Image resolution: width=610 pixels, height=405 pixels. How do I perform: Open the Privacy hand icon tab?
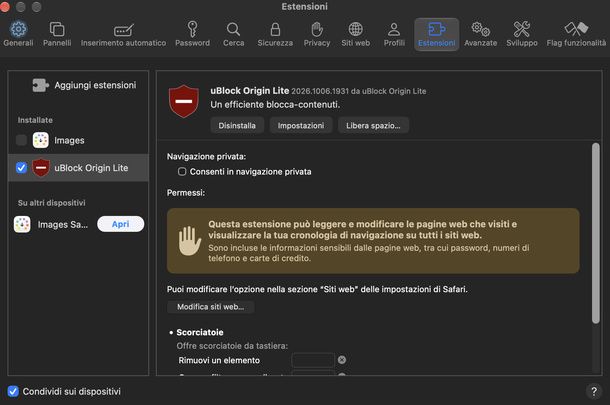(317, 34)
